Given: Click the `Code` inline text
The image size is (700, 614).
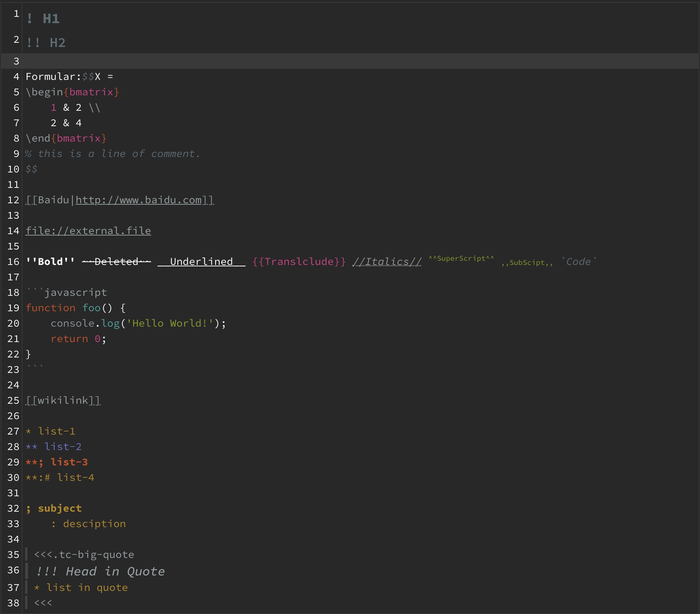Looking at the screenshot, I should pos(578,262).
